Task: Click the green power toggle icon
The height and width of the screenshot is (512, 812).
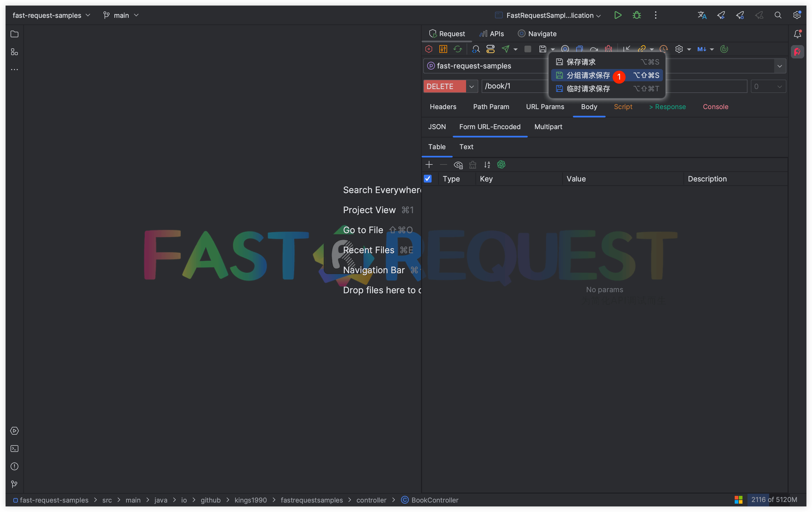Action: pos(724,49)
